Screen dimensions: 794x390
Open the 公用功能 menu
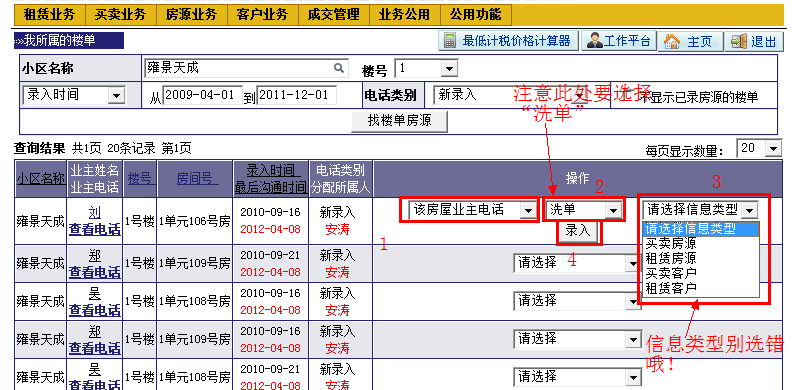[x=475, y=15]
